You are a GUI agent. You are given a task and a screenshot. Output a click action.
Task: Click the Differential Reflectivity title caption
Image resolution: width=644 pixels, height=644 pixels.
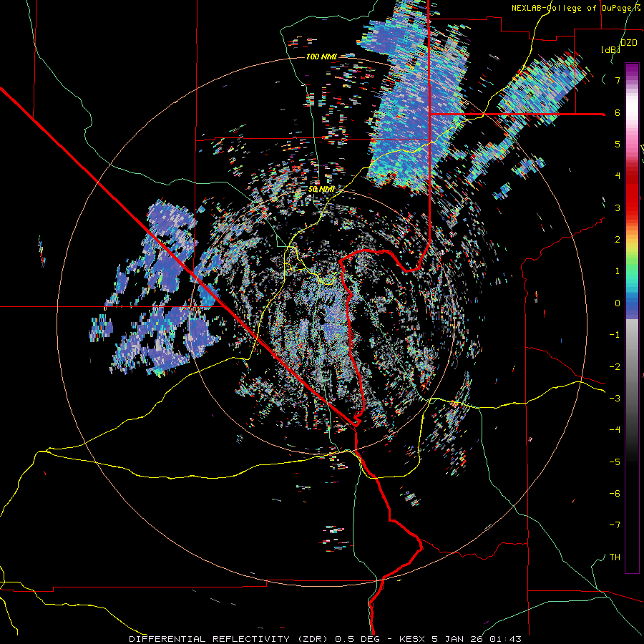pyautogui.click(x=325, y=639)
